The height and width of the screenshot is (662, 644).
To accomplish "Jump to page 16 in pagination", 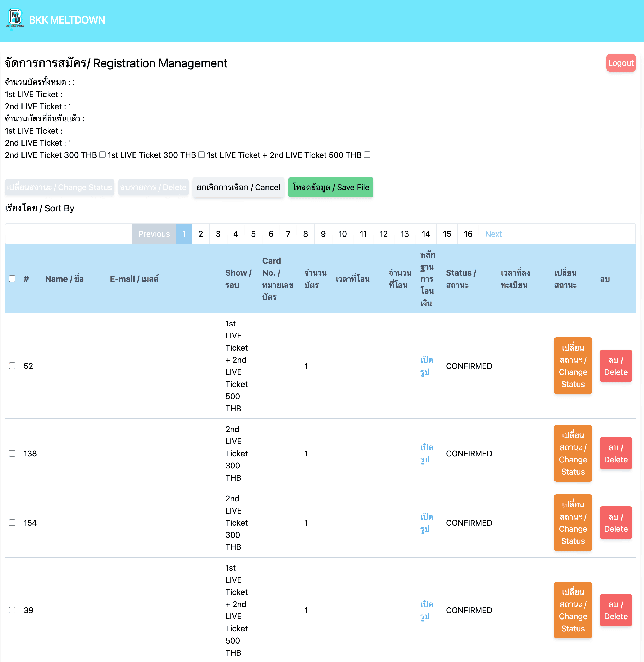I will 468,234.
